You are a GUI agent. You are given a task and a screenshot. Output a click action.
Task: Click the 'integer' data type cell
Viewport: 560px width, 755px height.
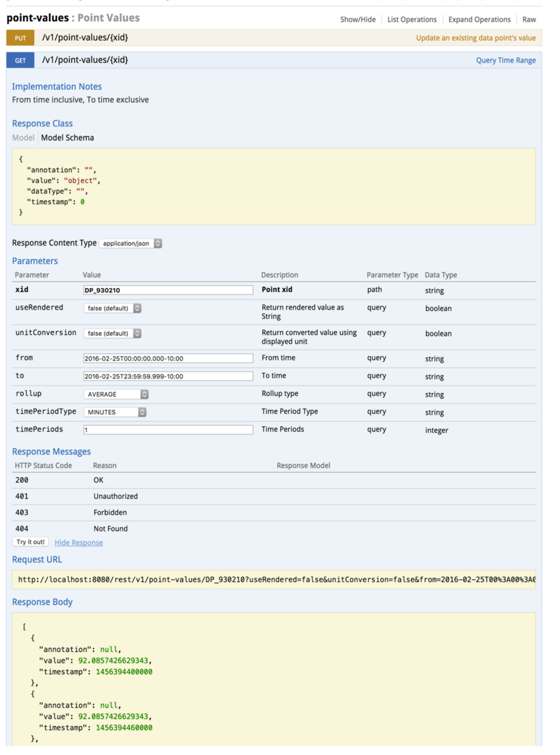pyautogui.click(x=437, y=430)
